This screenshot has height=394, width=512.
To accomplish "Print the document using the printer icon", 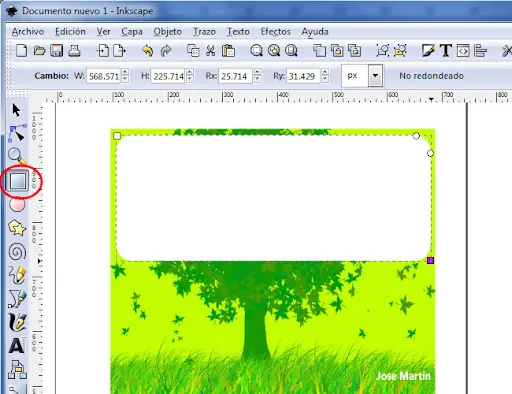I will click(x=74, y=51).
